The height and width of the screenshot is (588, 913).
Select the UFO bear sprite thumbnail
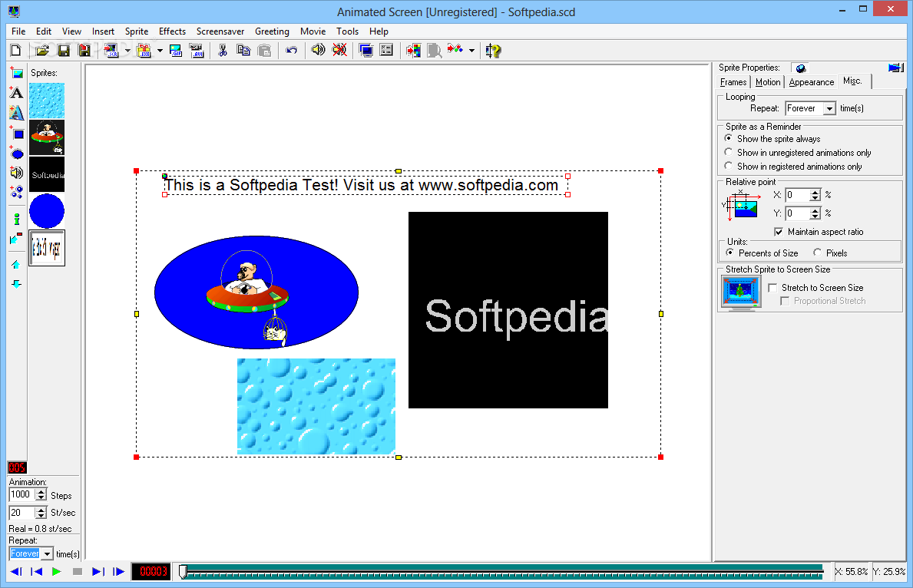(47, 137)
